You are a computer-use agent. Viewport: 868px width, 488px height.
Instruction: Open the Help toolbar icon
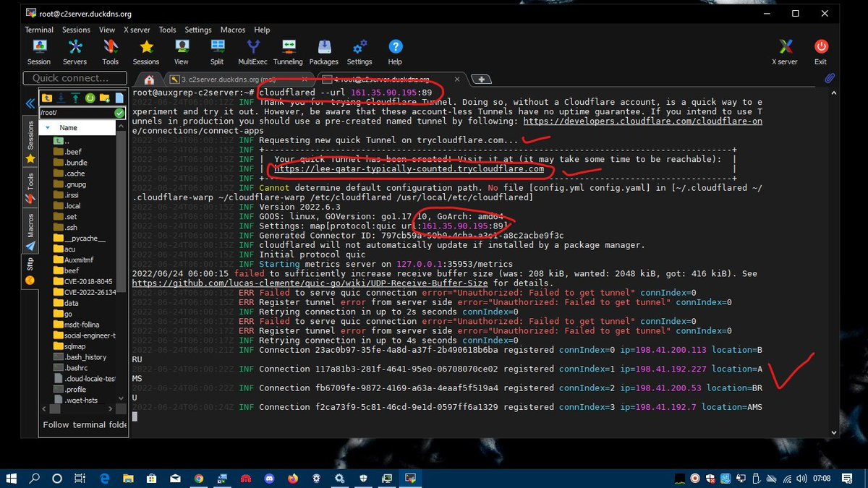(395, 52)
